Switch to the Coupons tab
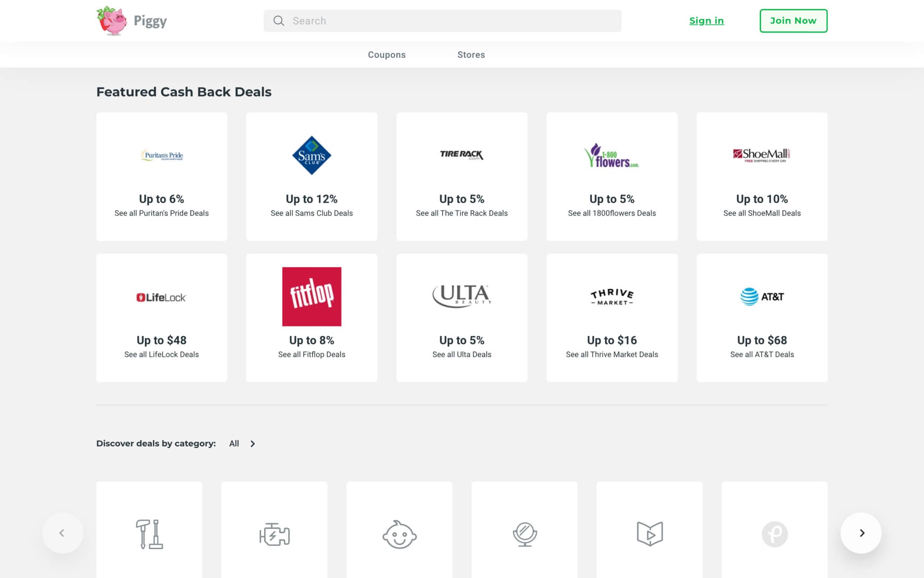Image resolution: width=924 pixels, height=578 pixels. click(387, 54)
